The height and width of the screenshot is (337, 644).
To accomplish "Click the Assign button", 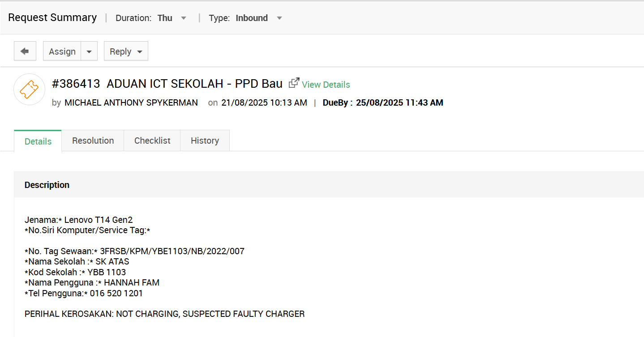I will (x=62, y=51).
